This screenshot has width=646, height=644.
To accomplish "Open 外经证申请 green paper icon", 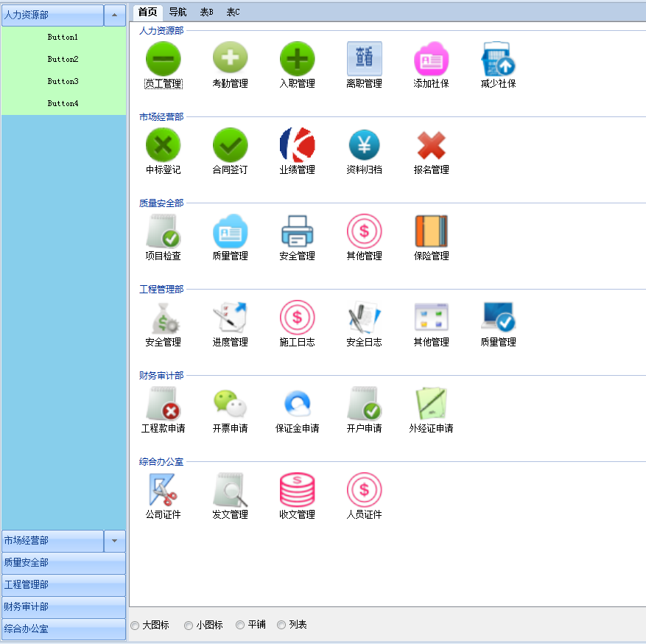I will pos(432,403).
